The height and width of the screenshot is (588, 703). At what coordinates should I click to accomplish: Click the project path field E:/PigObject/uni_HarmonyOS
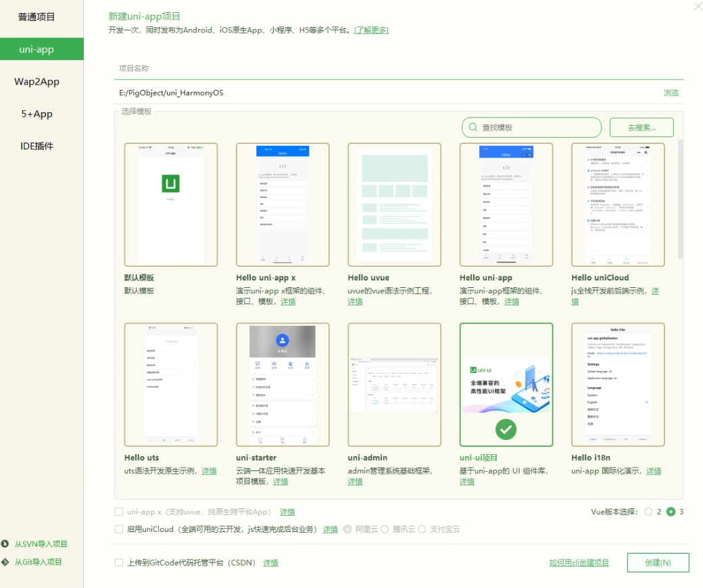tap(385, 93)
